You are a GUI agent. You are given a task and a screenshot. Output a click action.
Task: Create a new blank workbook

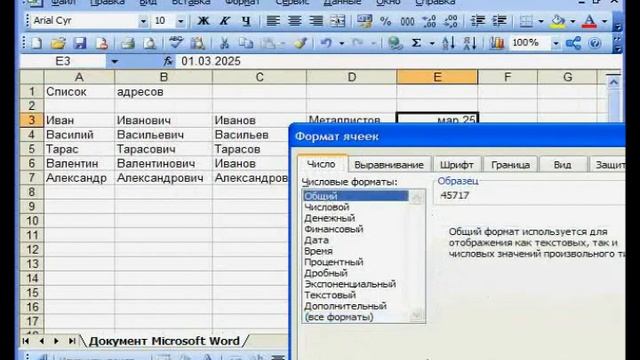pos(36,43)
